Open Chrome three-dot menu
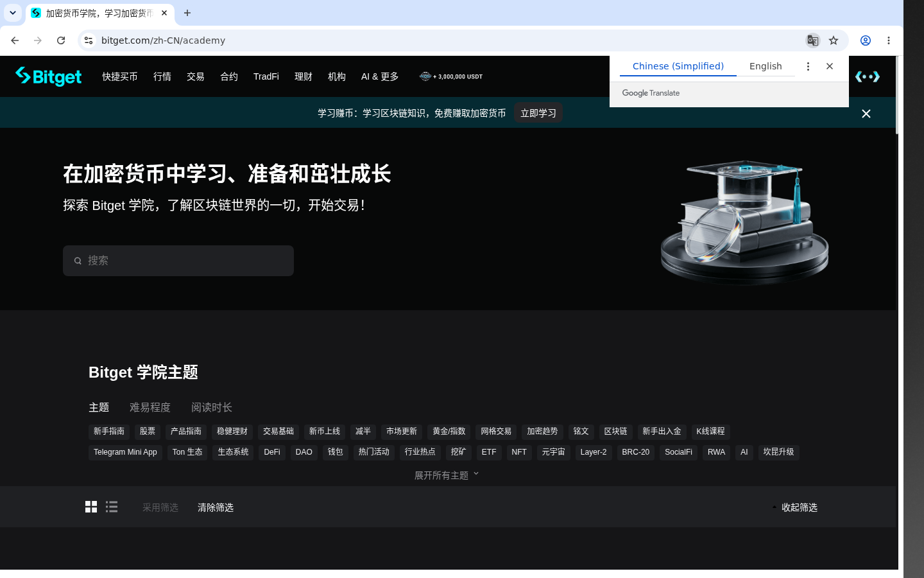924x578 pixels. tap(889, 40)
